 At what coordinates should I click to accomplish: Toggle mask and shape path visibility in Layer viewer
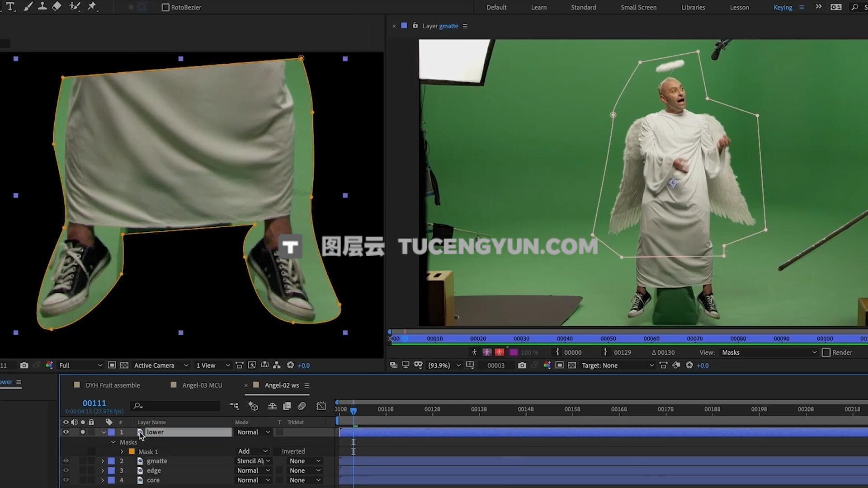point(418,365)
